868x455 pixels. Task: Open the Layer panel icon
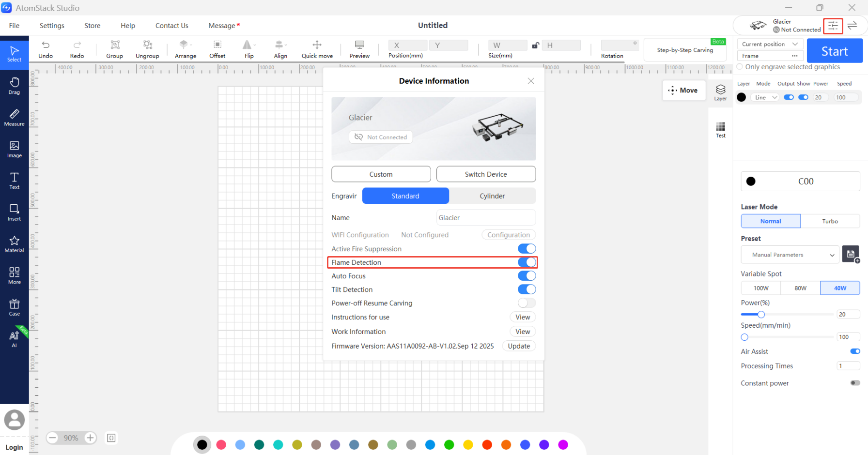click(720, 92)
